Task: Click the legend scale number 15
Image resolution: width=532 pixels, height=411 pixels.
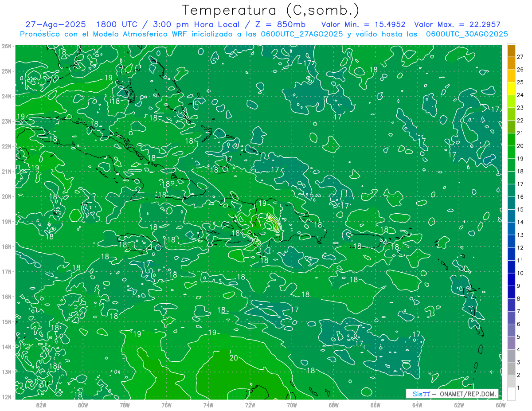Action: coord(520,210)
